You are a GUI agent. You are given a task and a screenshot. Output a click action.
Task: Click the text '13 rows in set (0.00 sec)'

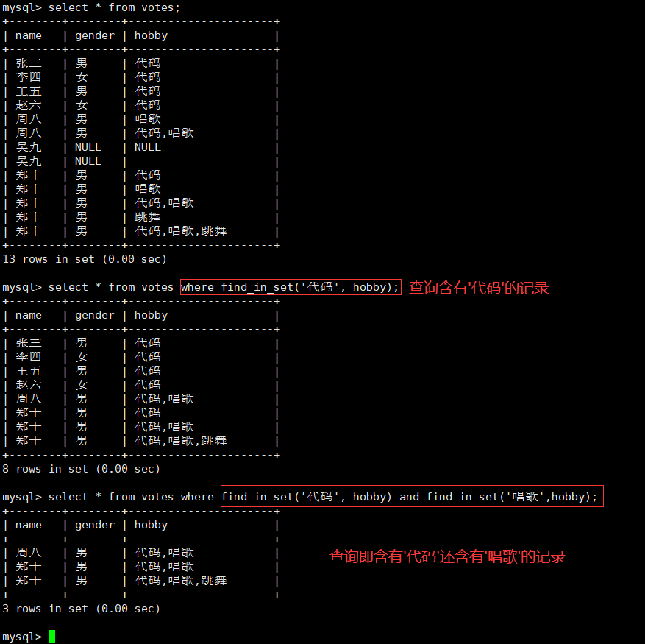coord(85,259)
